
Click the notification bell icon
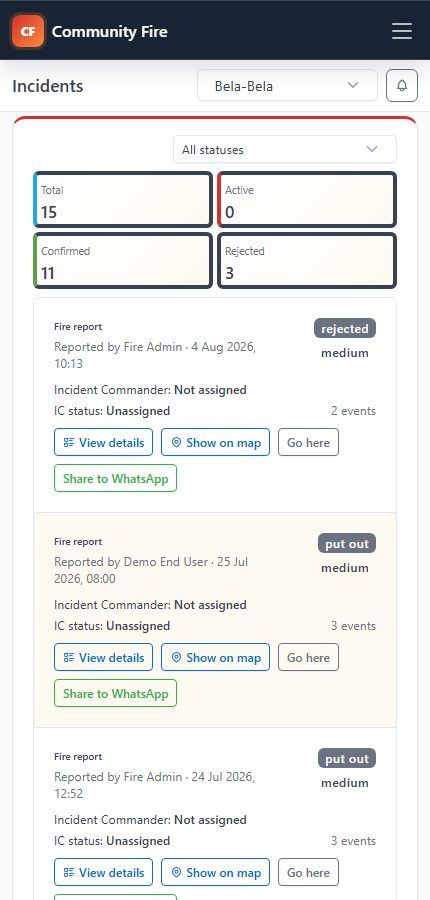point(402,86)
